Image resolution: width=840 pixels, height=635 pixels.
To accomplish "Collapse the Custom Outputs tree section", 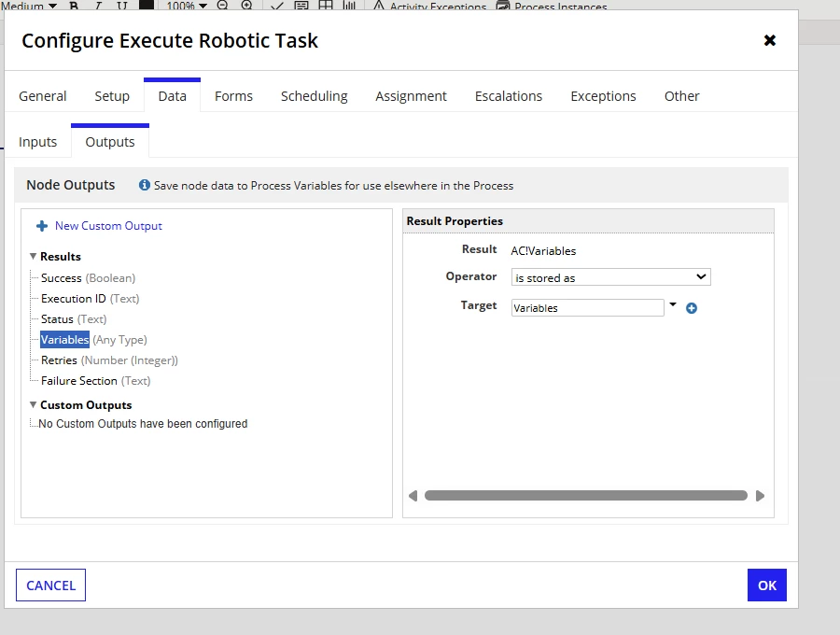I will (34, 404).
